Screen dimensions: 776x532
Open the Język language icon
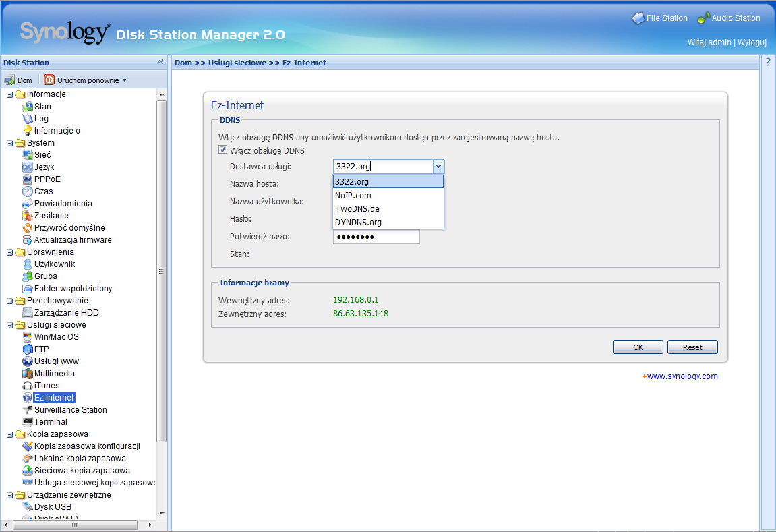pos(28,167)
